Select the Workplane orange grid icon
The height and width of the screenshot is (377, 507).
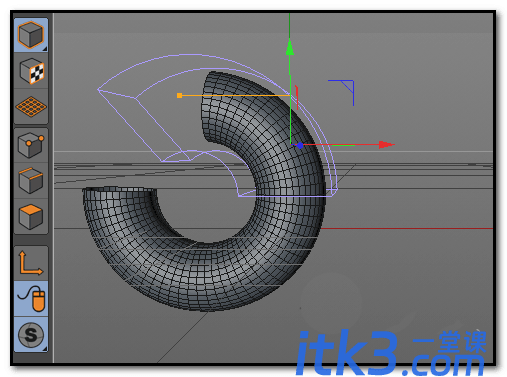tap(31, 107)
